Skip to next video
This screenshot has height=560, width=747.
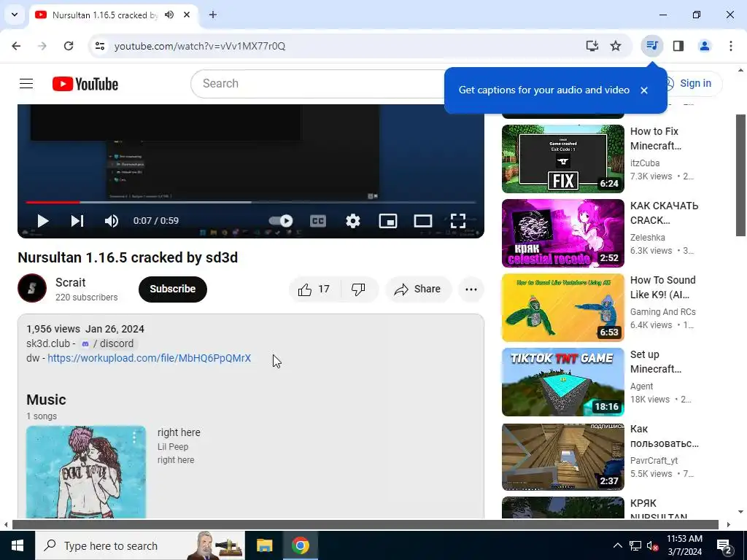click(x=77, y=221)
